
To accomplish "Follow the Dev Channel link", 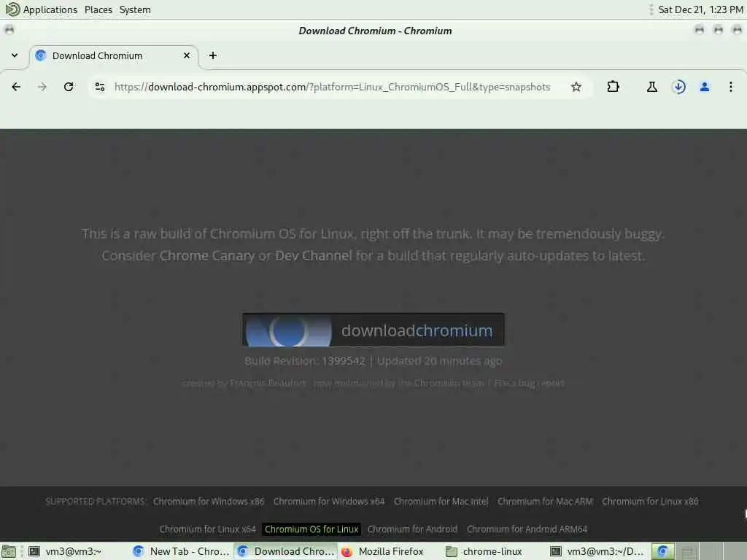I will (x=314, y=256).
